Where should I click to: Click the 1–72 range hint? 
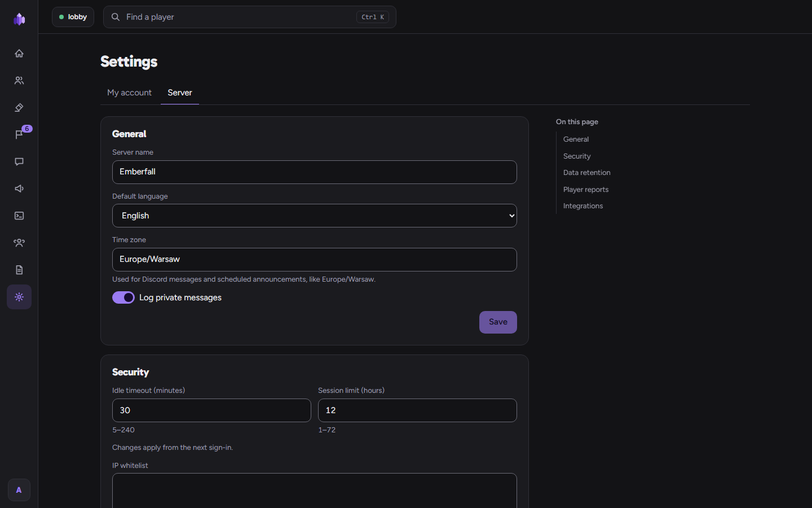tap(327, 430)
